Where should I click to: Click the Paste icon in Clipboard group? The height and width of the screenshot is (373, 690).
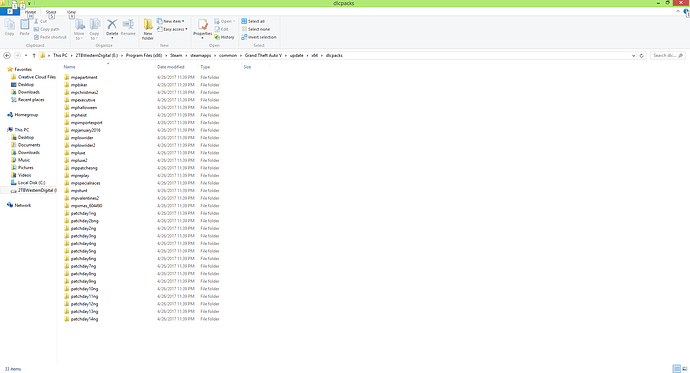pos(25,25)
